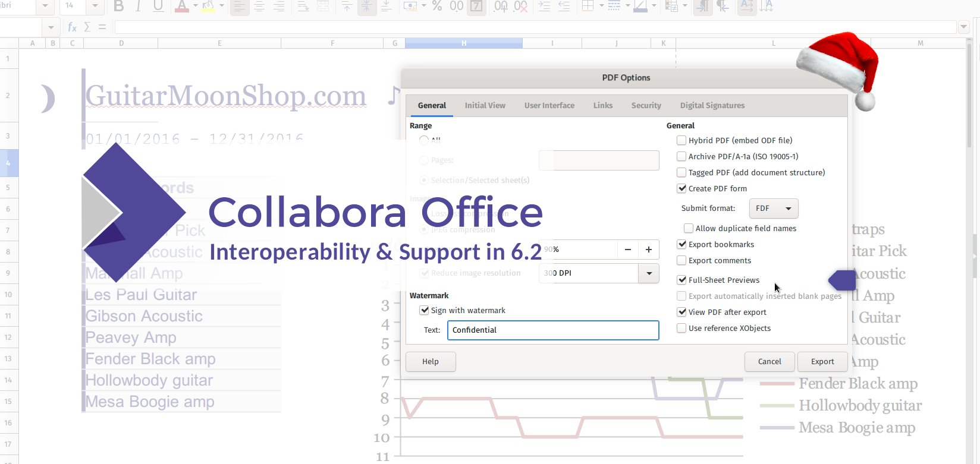Viewport: 980px width, 464px height.
Task: Open the Function Wizard (fx)
Action: coord(72,27)
